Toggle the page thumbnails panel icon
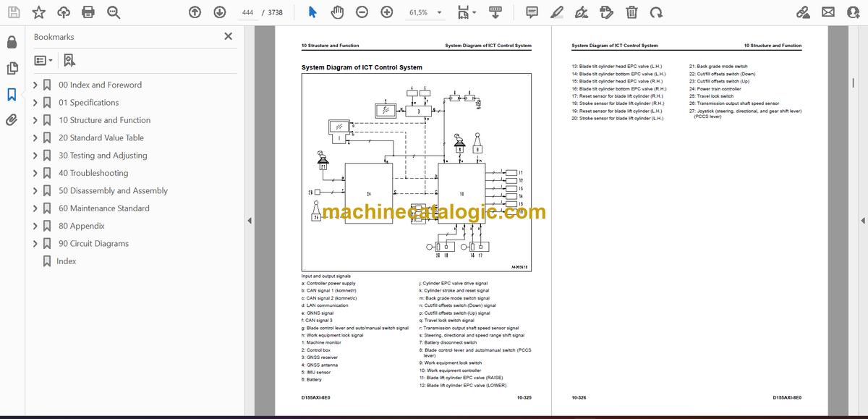 (x=12, y=68)
